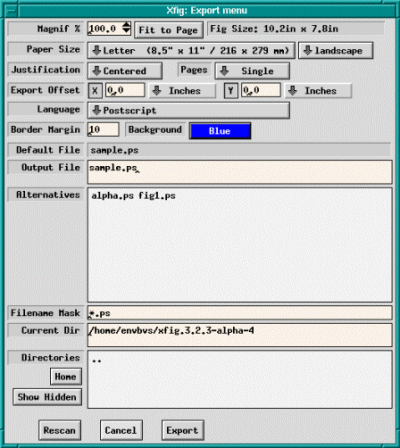
Task: Click the Rescan button
Action: [x=59, y=430]
